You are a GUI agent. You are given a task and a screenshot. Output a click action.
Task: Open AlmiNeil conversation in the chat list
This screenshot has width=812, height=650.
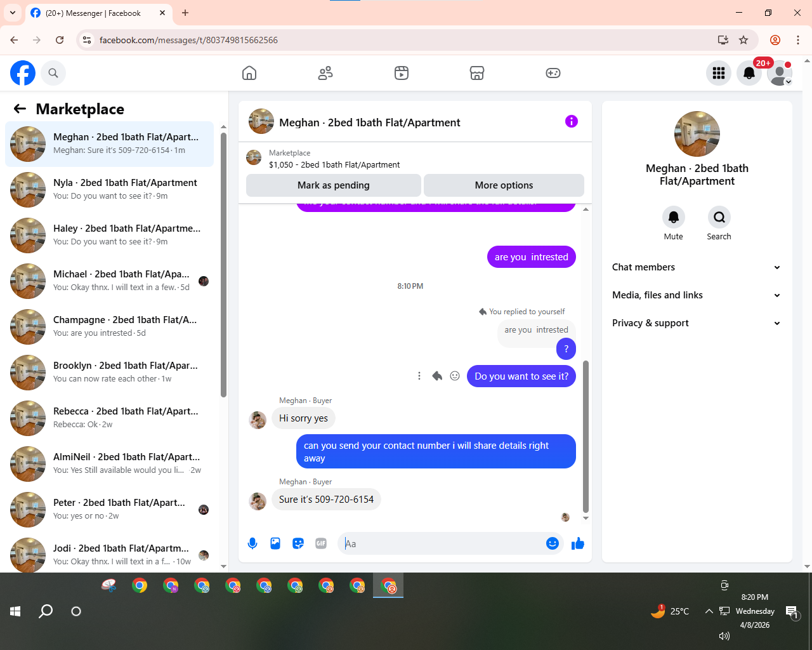(x=109, y=464)
